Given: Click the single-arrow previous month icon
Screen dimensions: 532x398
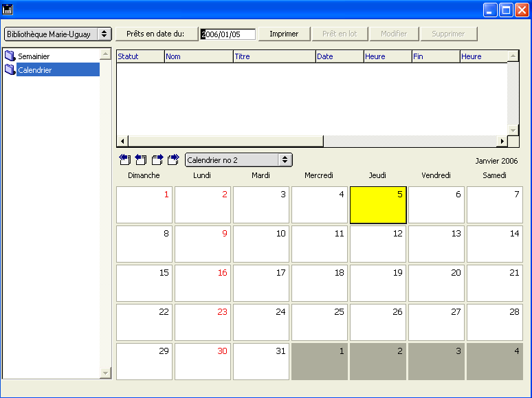Looking at the screenshot, I should tap(141, 159).
